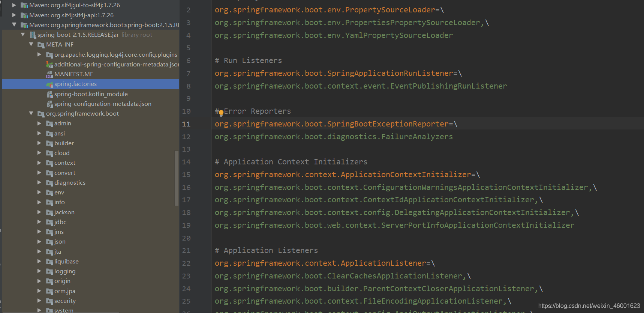Click the Maven jul-to-slf4j library icon
Screen dimensions: 644x313
click(x=24, y=5)
